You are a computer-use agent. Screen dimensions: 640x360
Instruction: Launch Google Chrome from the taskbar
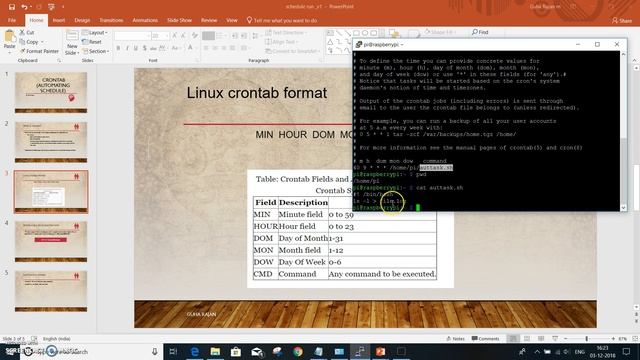[298, 351]
